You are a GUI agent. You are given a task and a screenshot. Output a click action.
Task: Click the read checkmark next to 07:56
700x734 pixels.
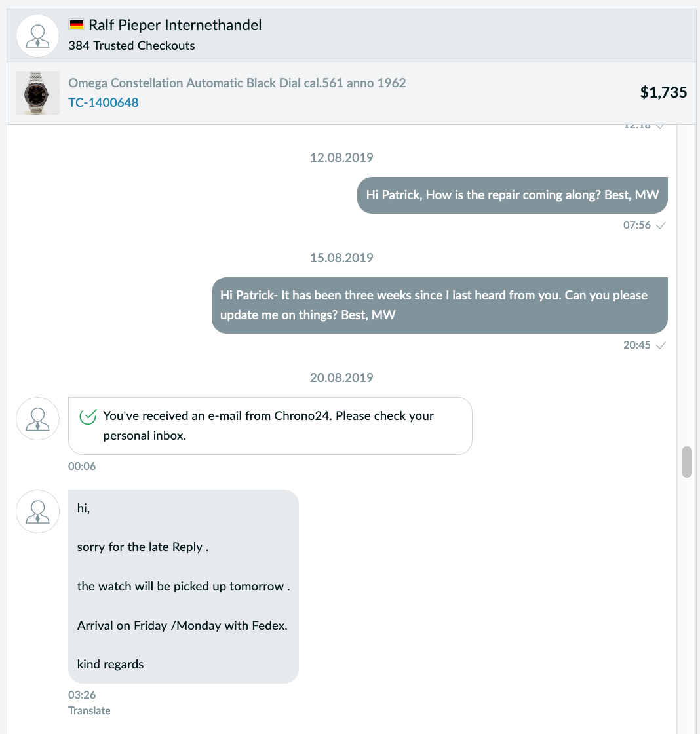(661, 225)
